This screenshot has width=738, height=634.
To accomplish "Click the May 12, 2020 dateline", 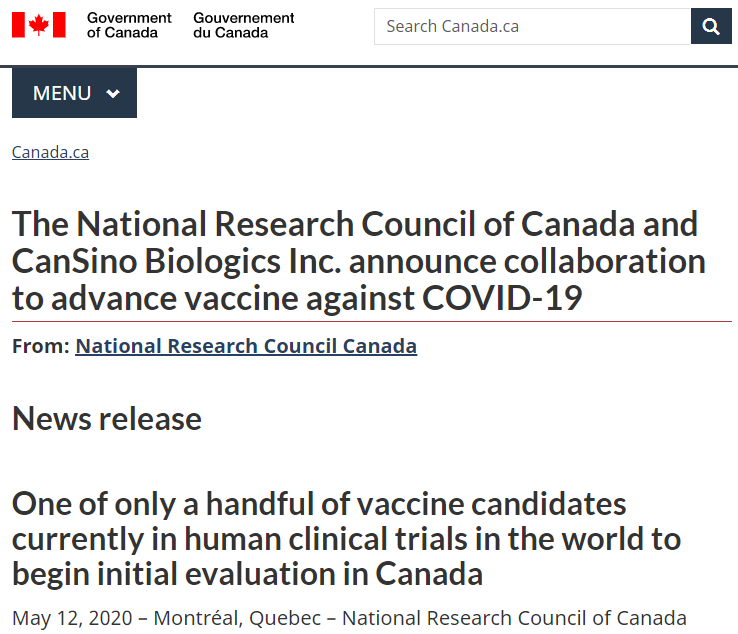I will click(x=72, y=618).
